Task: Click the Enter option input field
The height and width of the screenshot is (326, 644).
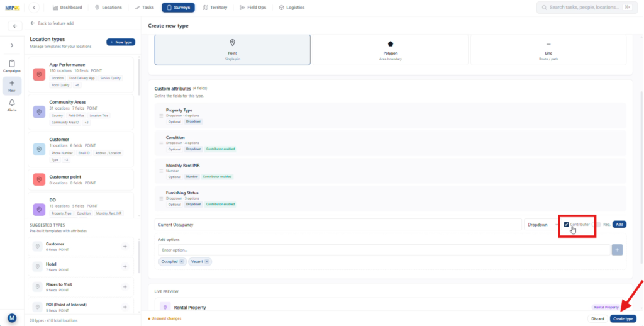Action: point(384,250)
